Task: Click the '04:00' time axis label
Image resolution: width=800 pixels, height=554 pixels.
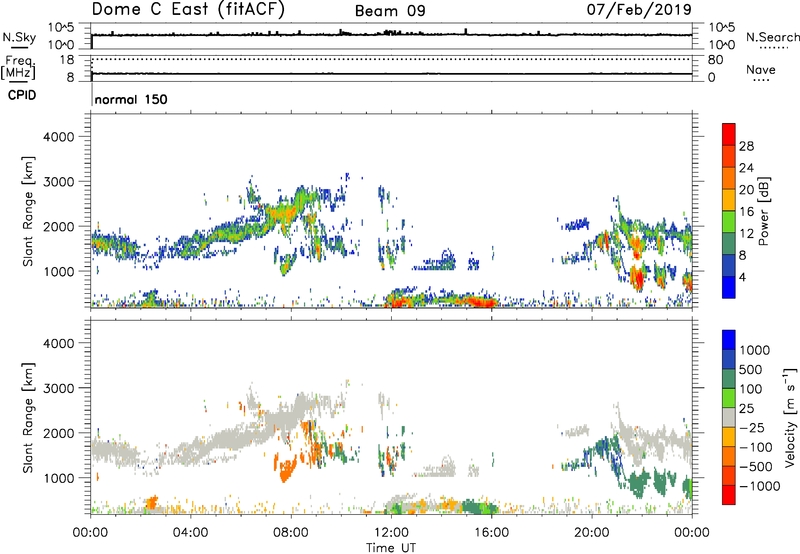Action: pyautogui.click(x=190, y=533)
